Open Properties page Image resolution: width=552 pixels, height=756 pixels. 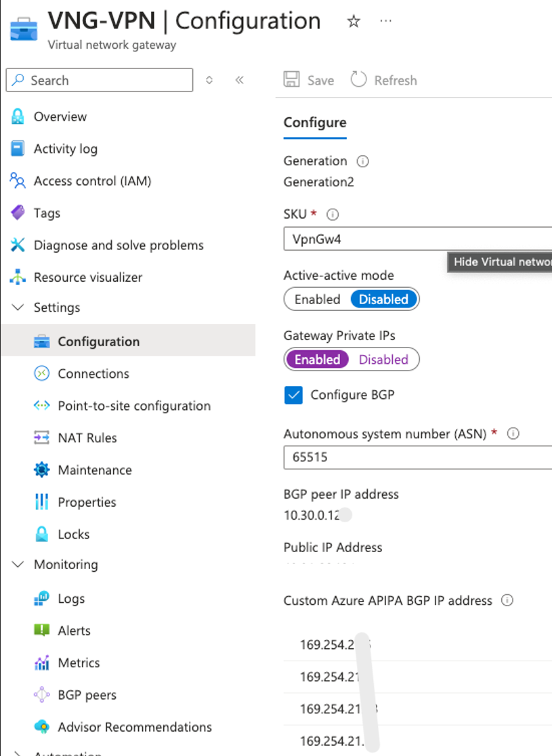click(87, 503)
